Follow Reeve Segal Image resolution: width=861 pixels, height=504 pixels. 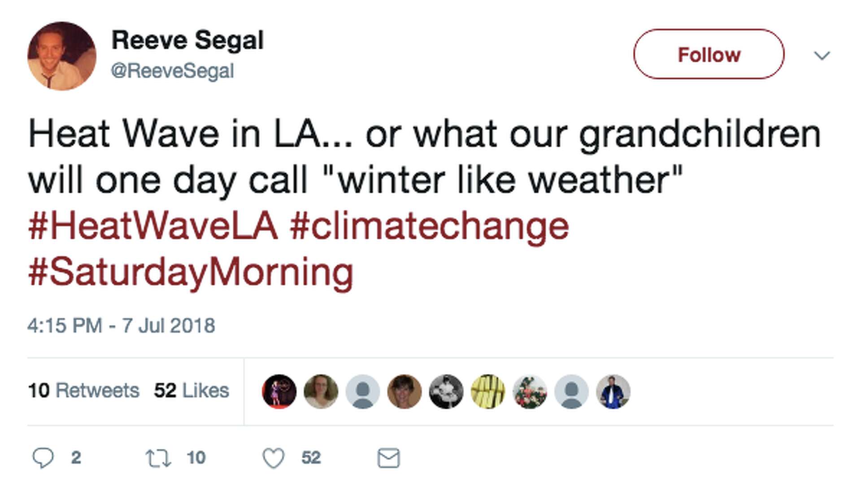point(709,54)
